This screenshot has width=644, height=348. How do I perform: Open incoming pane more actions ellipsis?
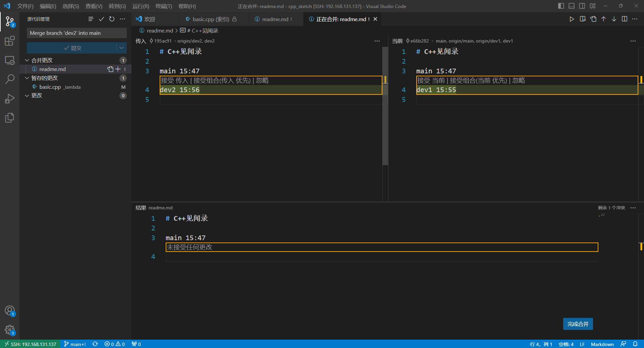point(377,41)
